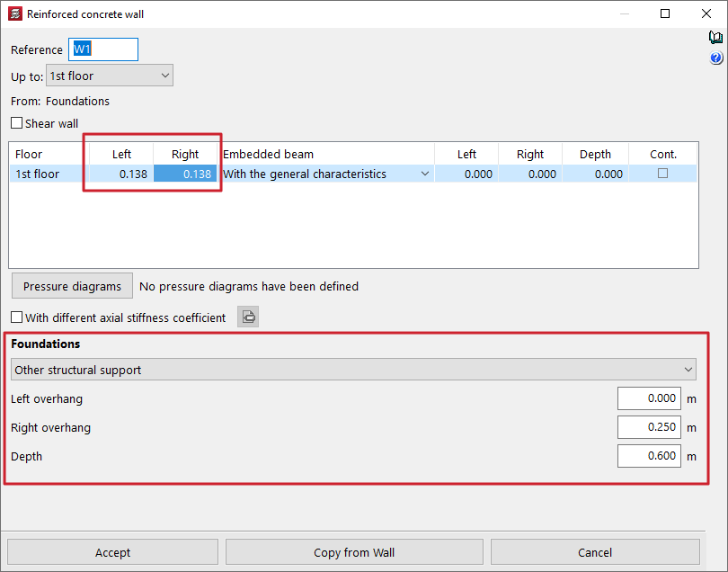Select the 1st floor Left thickness cell
The height and width of the screenshot is (572, 728).
coord(122,174)
